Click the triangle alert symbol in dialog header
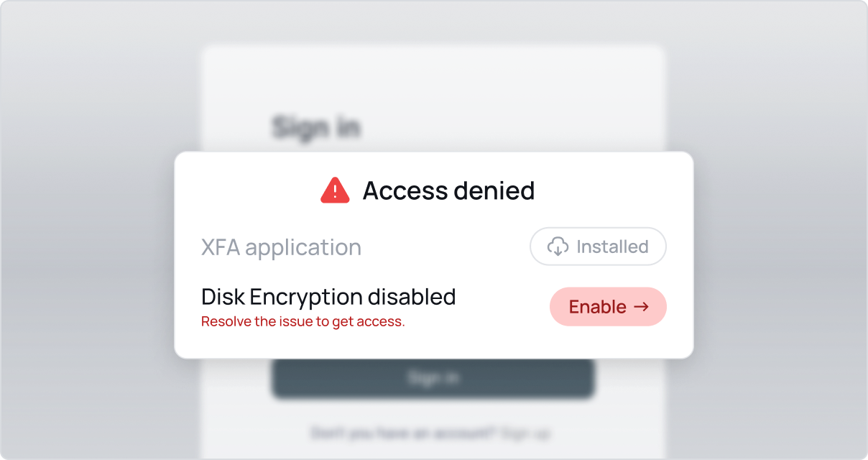The height and width of the screenshot is (460, 868). tap(334, 190)
